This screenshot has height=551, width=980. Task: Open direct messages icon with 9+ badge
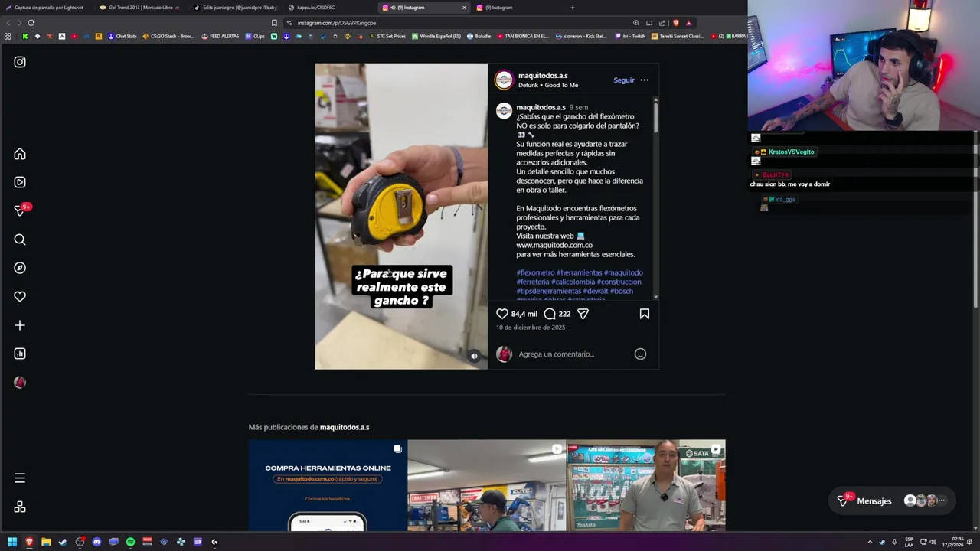(x=20, y=210)
